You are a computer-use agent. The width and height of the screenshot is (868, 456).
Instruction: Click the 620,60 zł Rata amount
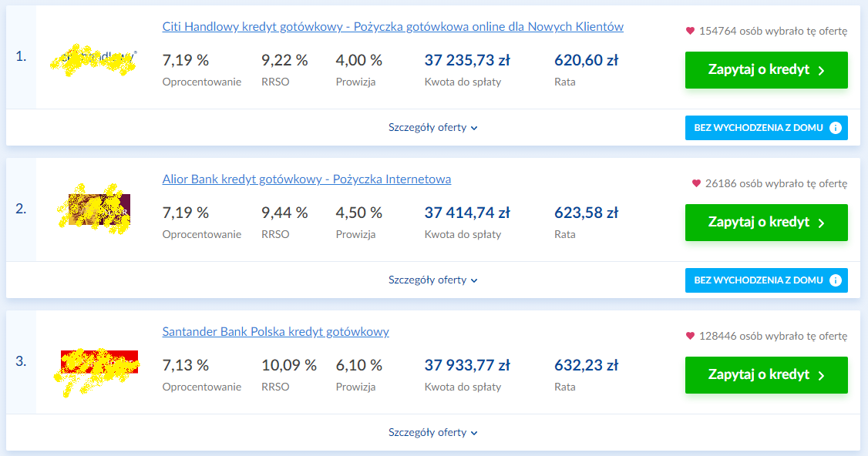click(586, 61)
